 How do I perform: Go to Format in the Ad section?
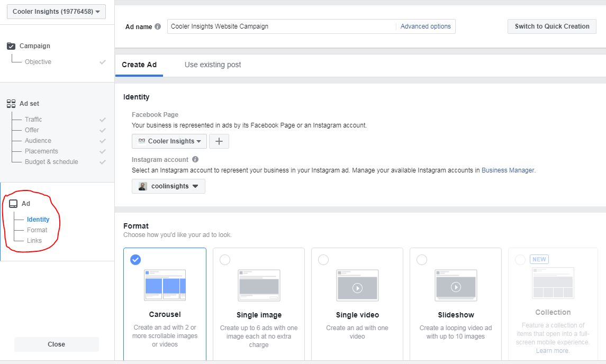point(37,230)
